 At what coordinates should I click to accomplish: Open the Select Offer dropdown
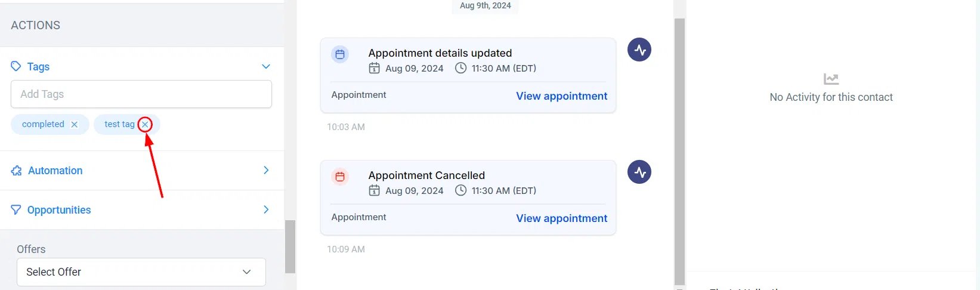coord(141,272)
